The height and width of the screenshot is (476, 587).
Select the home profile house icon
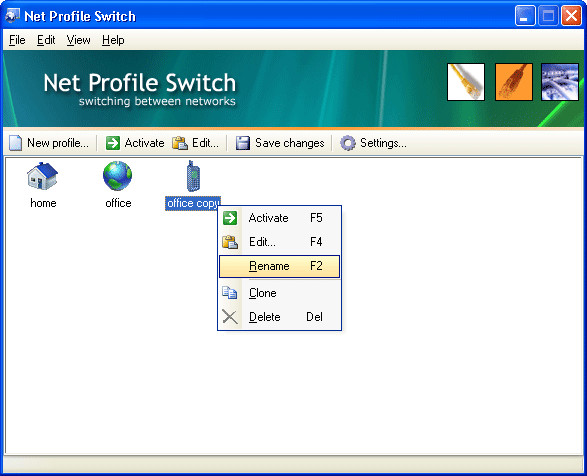pyautogui.click(x=42, y=176)
